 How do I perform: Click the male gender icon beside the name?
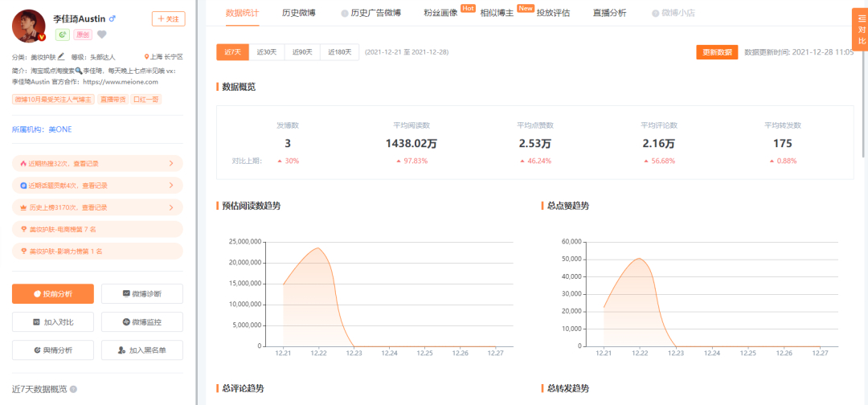point(113,18)
